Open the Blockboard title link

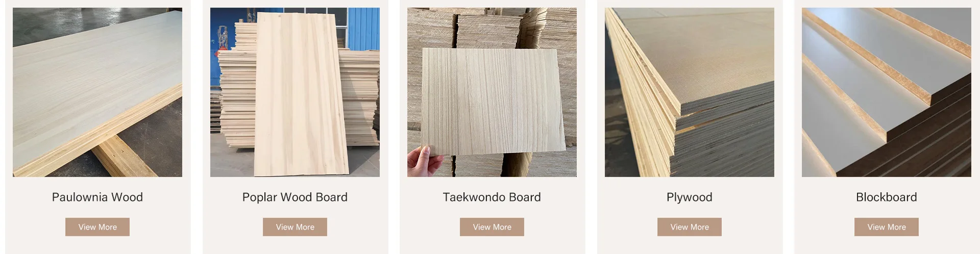pyautogui.click(x=887, y=197)
